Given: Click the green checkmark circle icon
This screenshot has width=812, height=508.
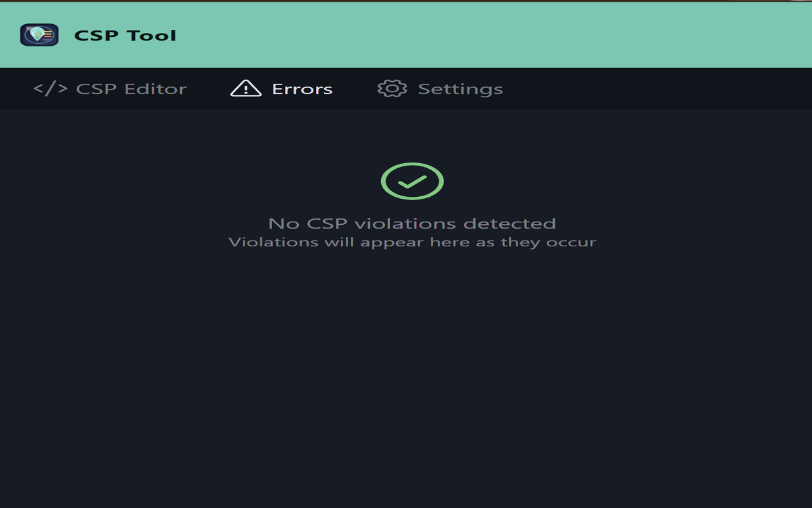Looking at the screenshot, I should coord(412,181).
